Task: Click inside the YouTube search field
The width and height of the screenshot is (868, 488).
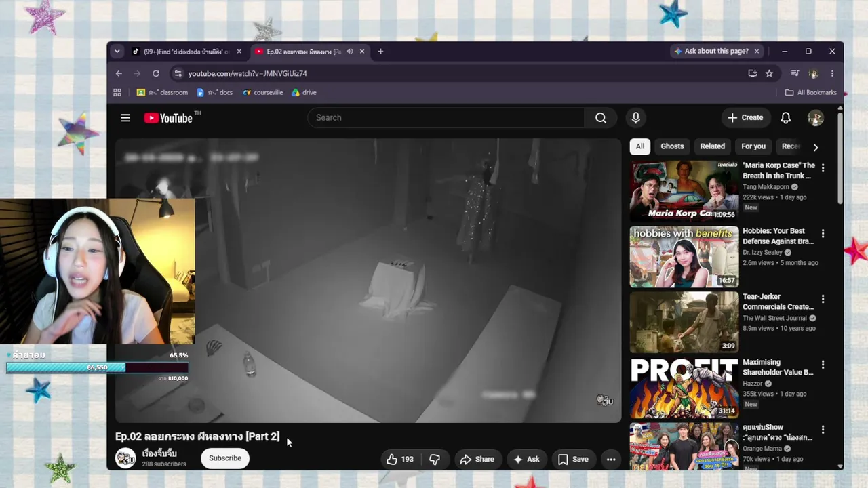Action: [x=446, y=118]
